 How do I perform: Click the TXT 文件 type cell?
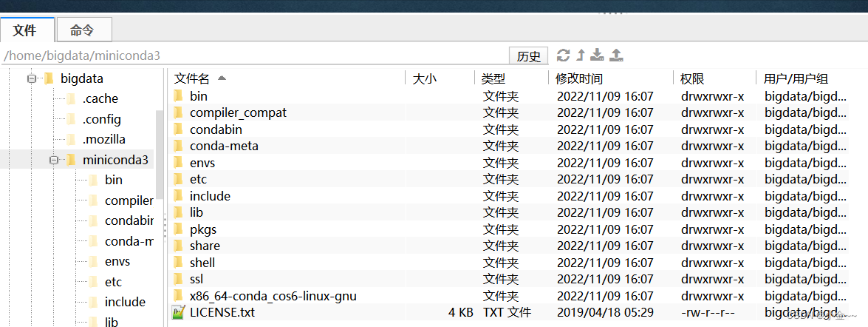click(x=507, y=312)
